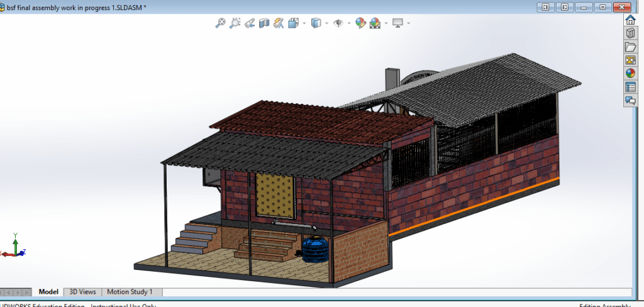The image size is (644, 307).
Task: Activate the Section View tool
Action: 264,23
